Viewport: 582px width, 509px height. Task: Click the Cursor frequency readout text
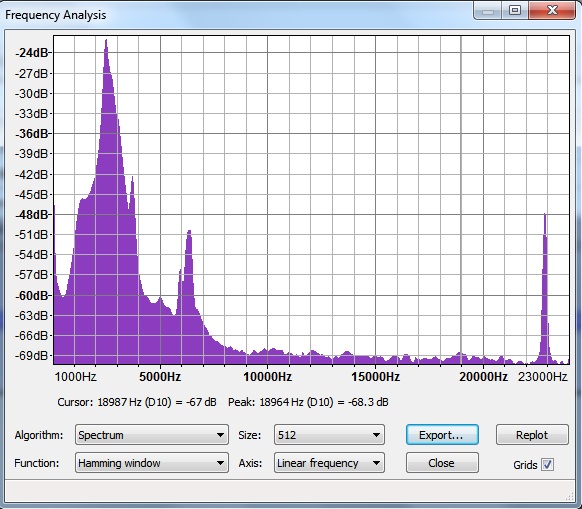137,402
